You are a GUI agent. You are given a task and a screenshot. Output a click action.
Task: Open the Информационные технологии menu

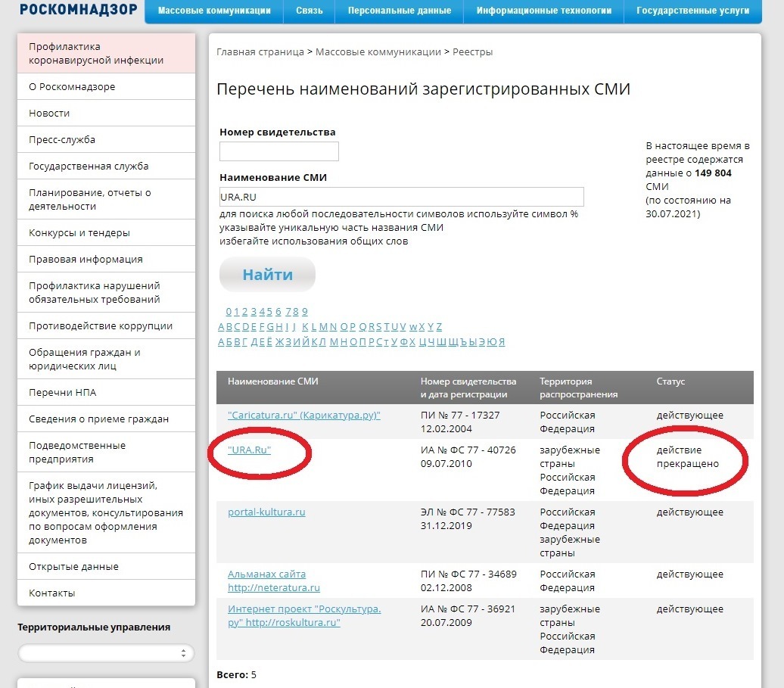543,11
